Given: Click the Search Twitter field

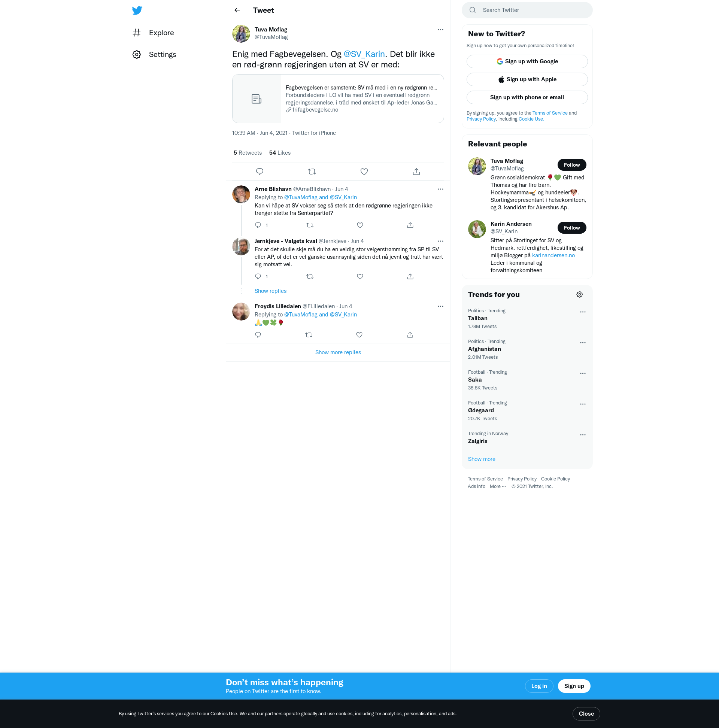Looking at the screenshot, I should tap(527, 10).
